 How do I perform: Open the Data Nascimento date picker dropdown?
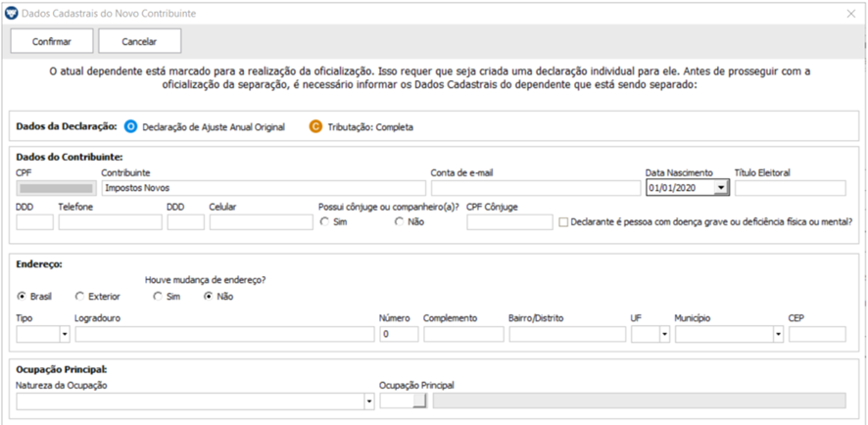point(720,188)
